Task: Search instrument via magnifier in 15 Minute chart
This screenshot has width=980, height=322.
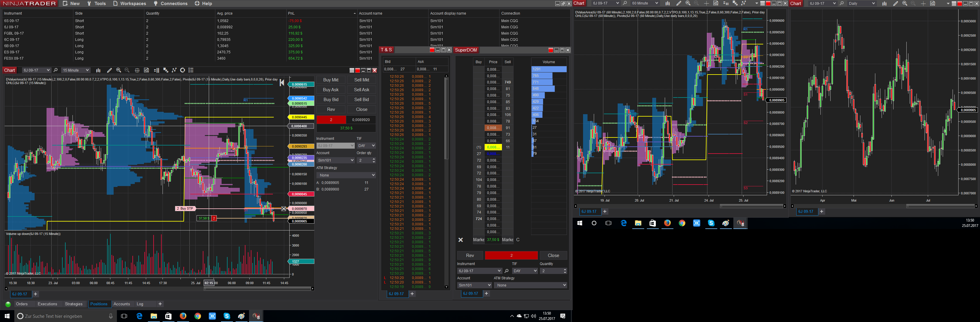Action: [55, 70]
